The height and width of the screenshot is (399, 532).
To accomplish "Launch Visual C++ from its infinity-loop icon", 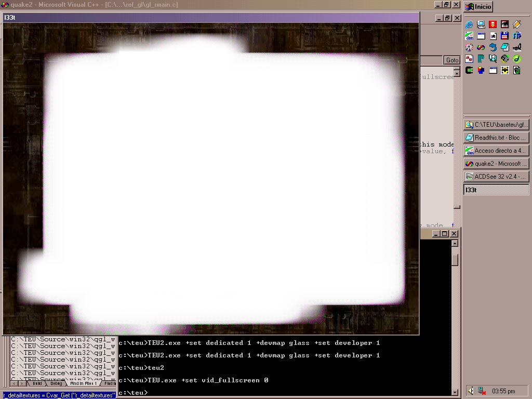I will pos(481,47).
